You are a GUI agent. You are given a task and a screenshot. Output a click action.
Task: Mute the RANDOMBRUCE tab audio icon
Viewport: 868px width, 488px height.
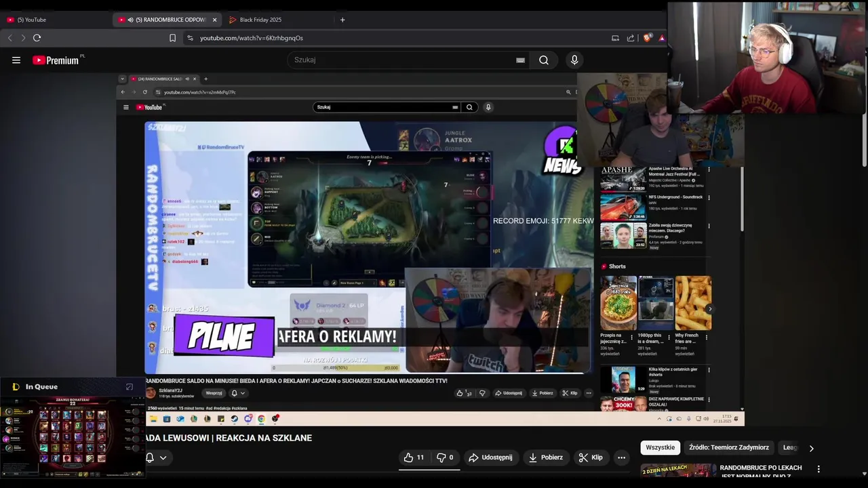(130, 20)
